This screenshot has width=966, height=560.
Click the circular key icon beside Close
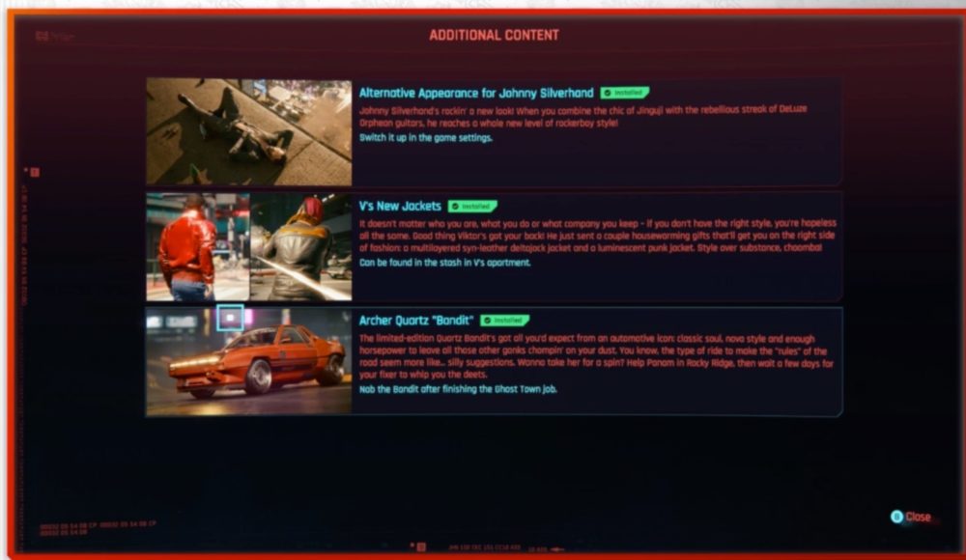pos(896,517)
